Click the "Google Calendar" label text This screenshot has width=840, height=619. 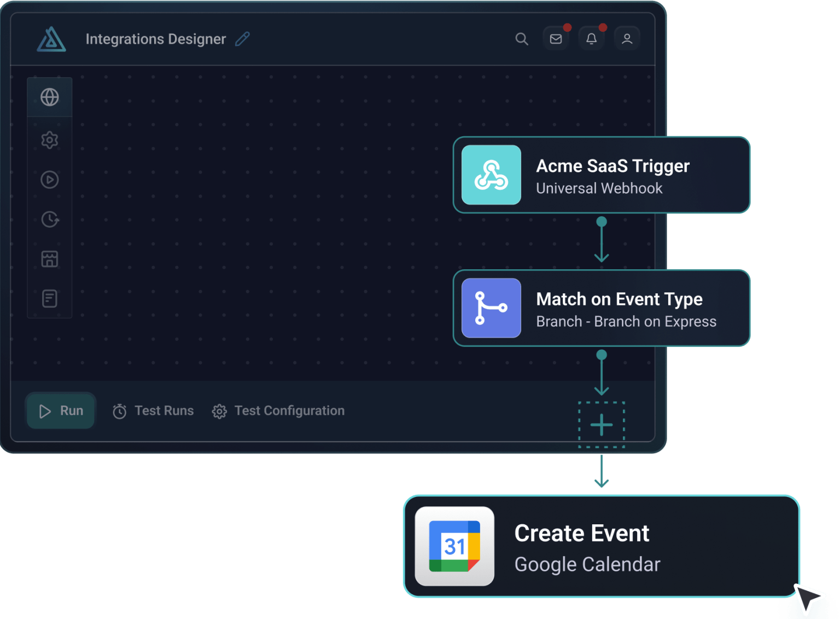tap(587, 564)
